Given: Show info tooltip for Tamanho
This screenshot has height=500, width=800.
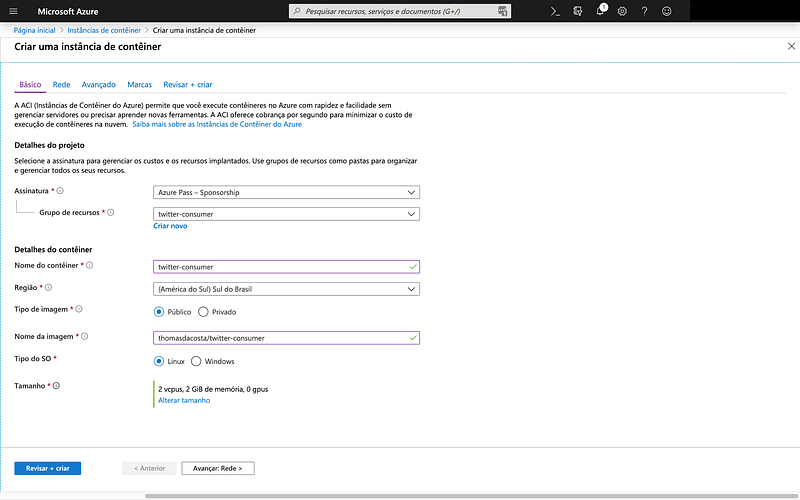Looking at the screenshot, I should [x=56, y=386].
